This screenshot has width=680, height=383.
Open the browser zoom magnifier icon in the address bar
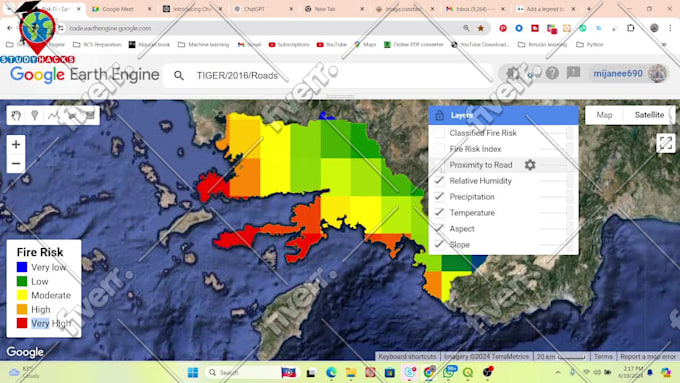(x=466, y=28)
